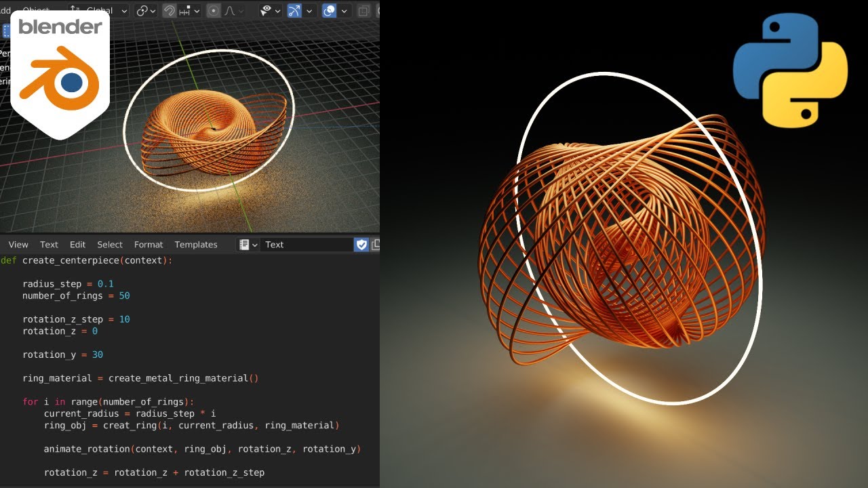The width and height of the screenshot is (868, 488).
Task: Toggle X-ray view in the viewport header
Action: point(363,10)
